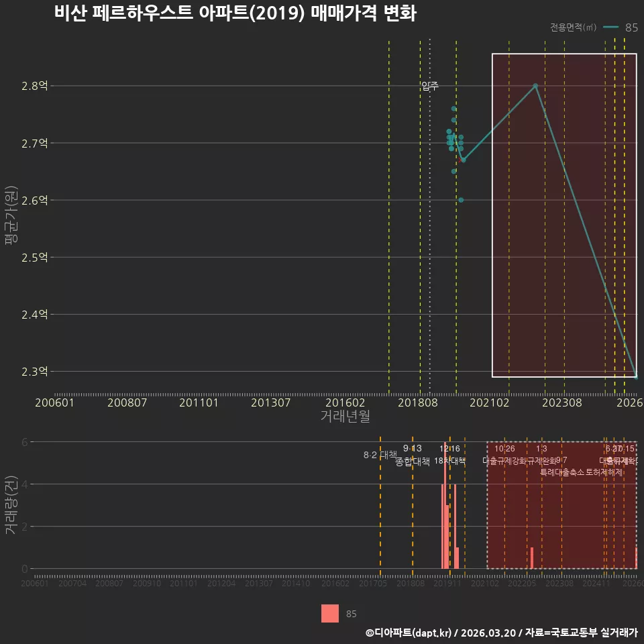
Task: Click the '10·26' policy date label
Action: coord(504,449)
